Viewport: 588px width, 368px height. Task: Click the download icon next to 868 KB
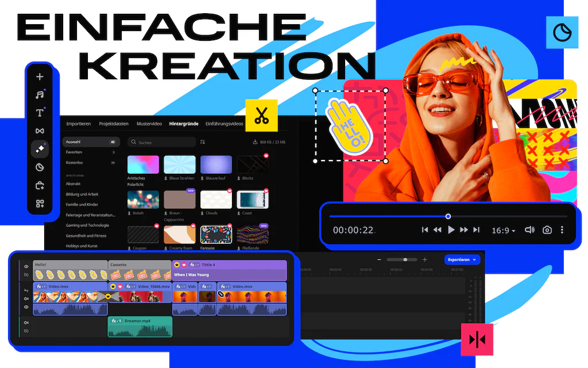point(255,142)
